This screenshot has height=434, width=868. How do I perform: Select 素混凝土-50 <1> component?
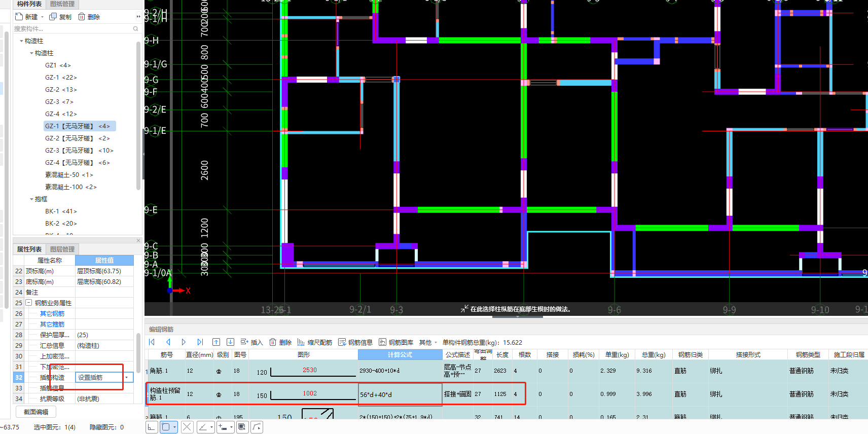pos(69,174)
